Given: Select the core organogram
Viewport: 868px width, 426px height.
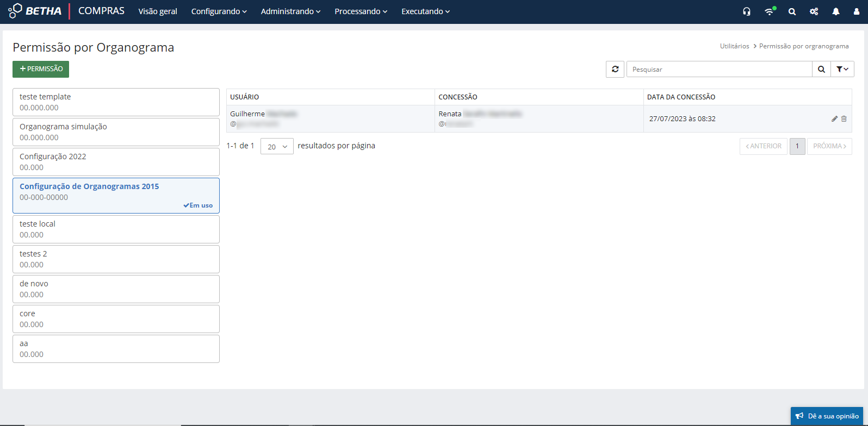Looking at the screenshot, I should 116,319.
